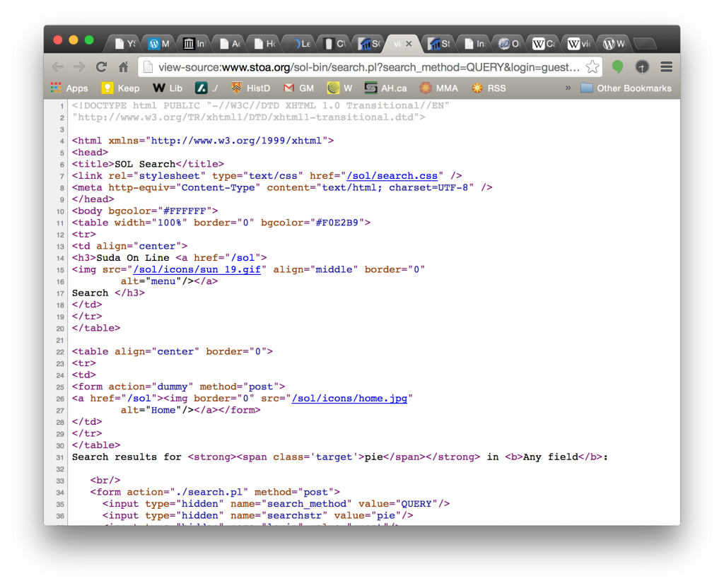Open the GM Gmail bookmark
Screen dimensions: 724x588
[298, 88]
